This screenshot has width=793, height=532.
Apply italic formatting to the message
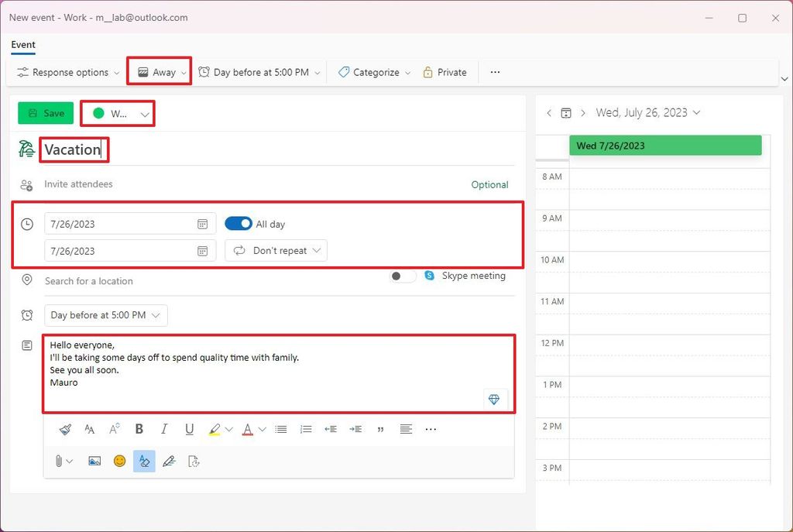click(163, 429)
